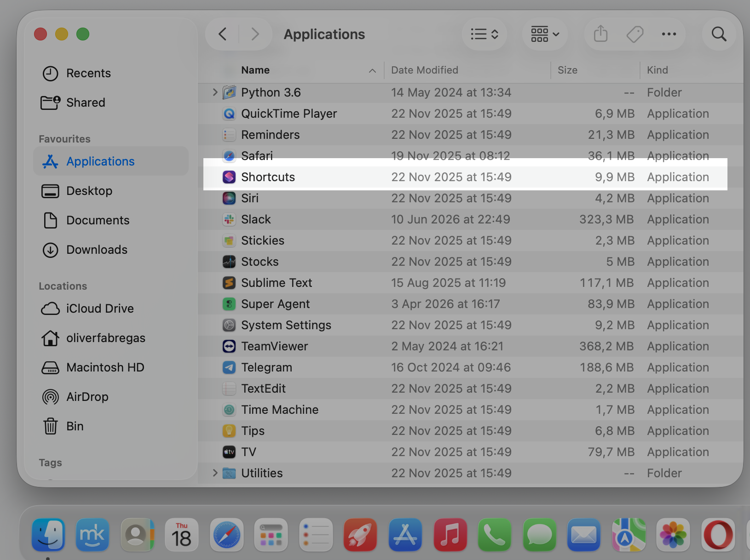Click the Telegram size 188,6 MB
The width and height of the screenshot is (750, 560).
coord(606,367)
